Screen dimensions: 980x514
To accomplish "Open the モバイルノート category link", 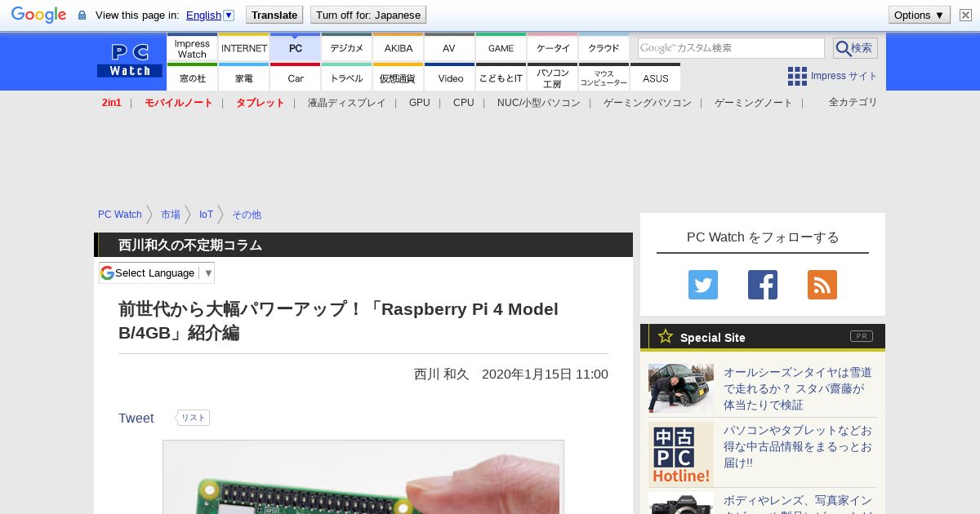I will pos(179,103).
